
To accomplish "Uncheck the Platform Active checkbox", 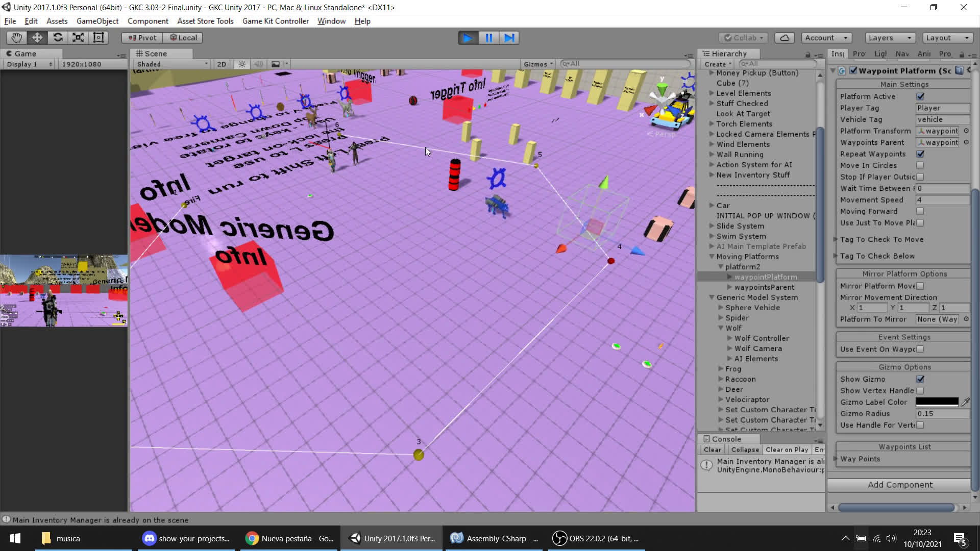I will pos(920,96).
